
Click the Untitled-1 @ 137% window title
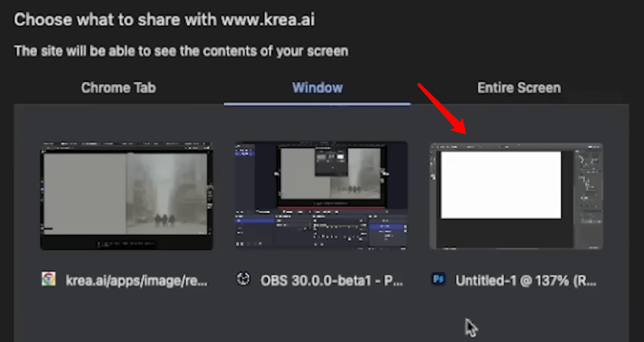click(526, 280)
